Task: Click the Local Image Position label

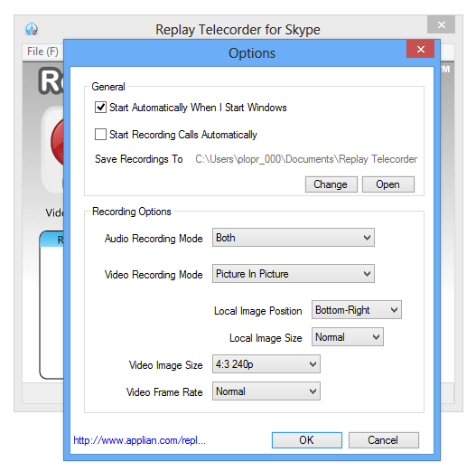Action: point(258,311)
